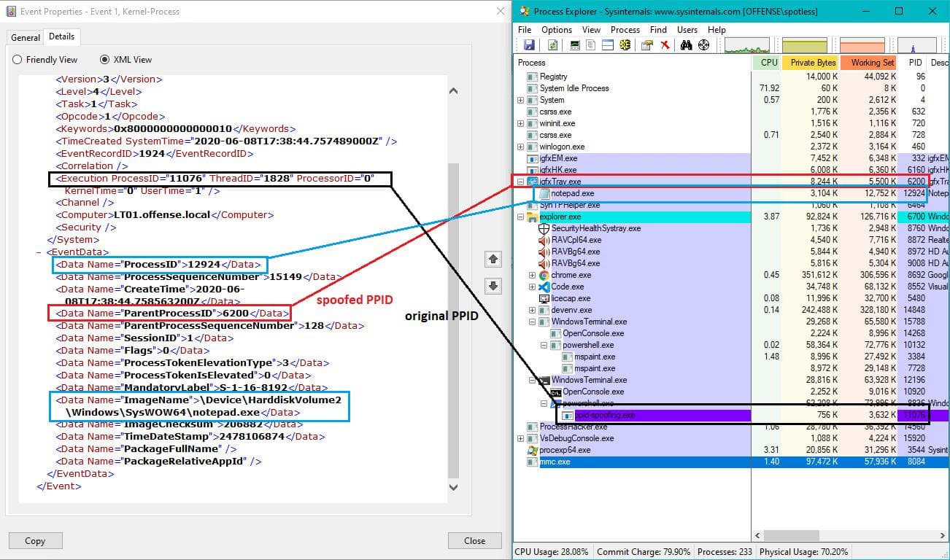
Task: Collapse the explorer.exe process tree
Action: (x=520, y=217)
